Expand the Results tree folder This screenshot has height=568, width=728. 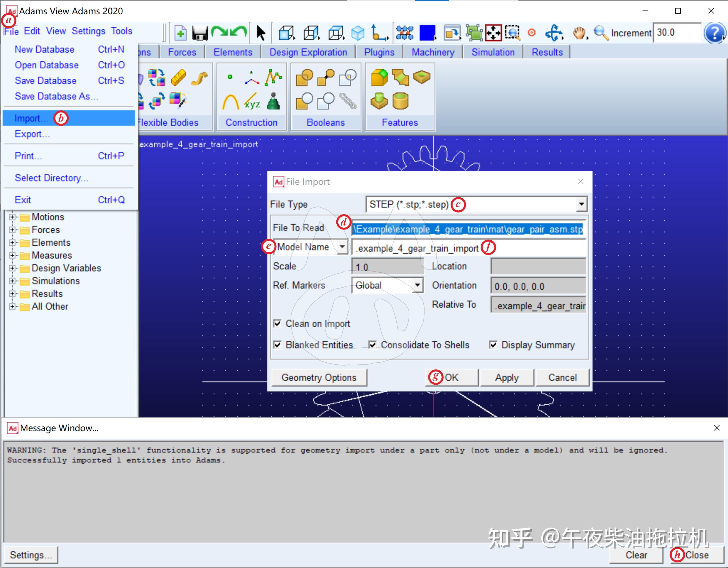pos(12,294)
